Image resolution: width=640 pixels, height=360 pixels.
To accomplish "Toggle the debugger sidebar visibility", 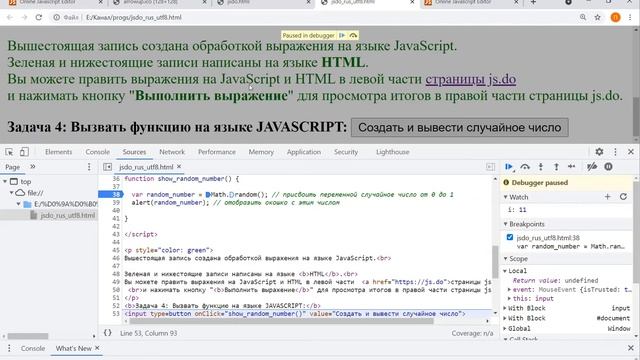I will (x=490, y=167).
